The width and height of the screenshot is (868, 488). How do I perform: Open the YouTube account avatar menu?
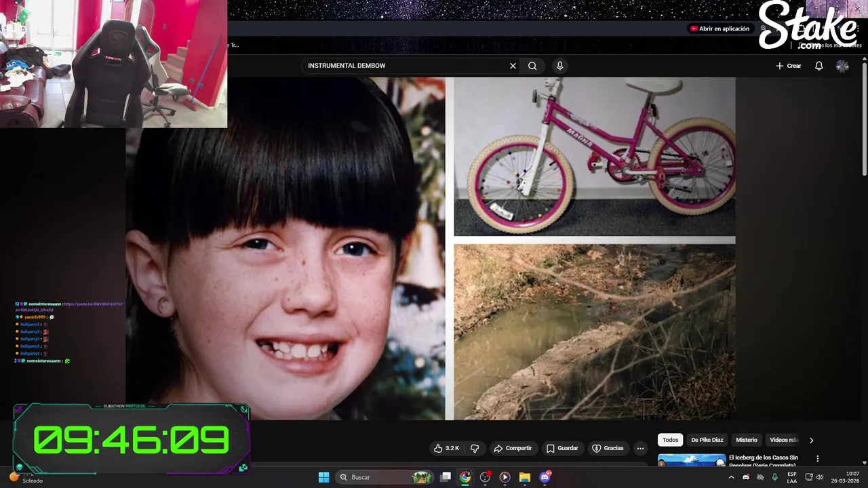842,66
